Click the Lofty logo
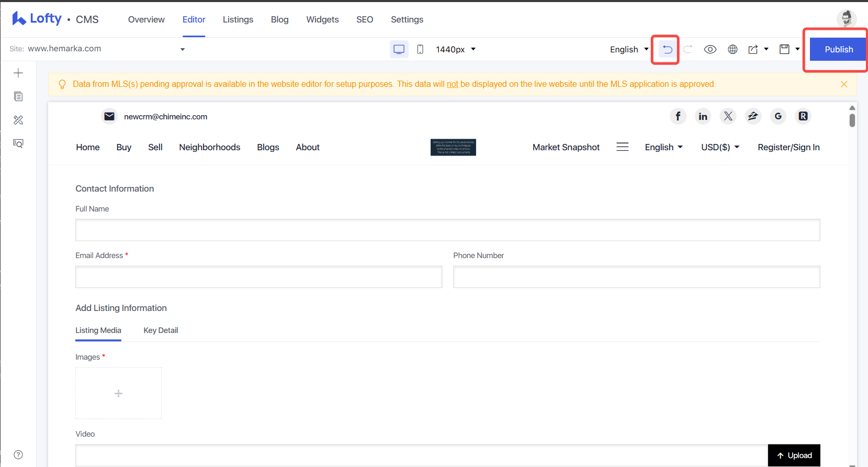The height and width of the screenshot is (467, 868). tap(37, 19)
